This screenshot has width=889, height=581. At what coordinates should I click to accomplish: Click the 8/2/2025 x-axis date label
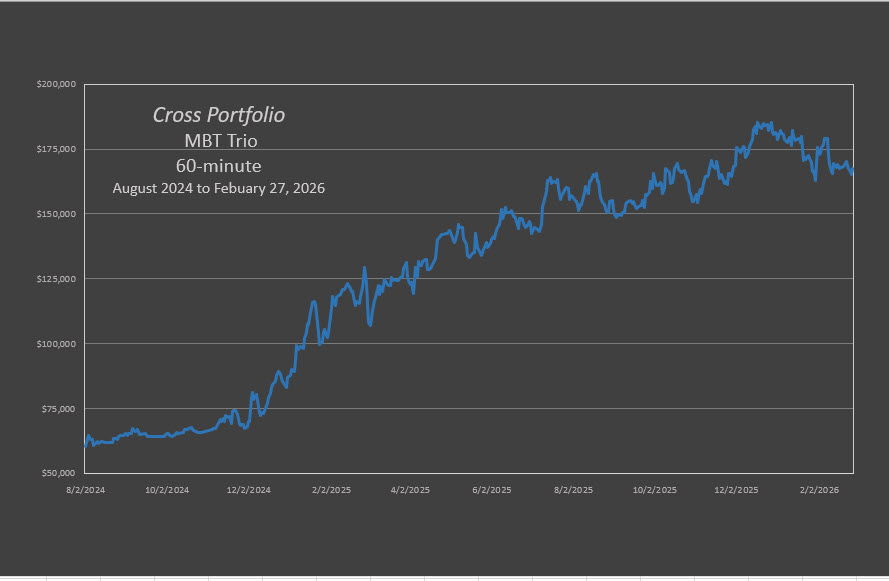click(573, 491)
